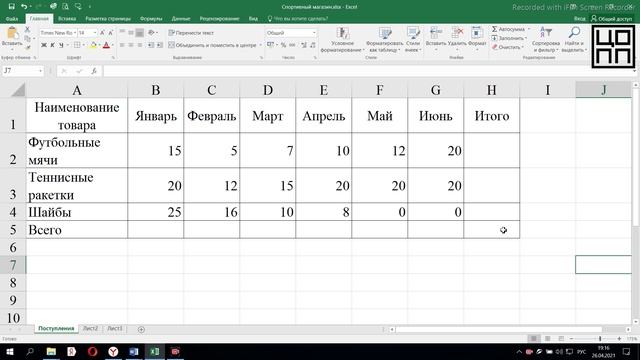This screenshot has height=360, width=640.
Task: Click the percent style icon
Action: [x=283, y=45]
